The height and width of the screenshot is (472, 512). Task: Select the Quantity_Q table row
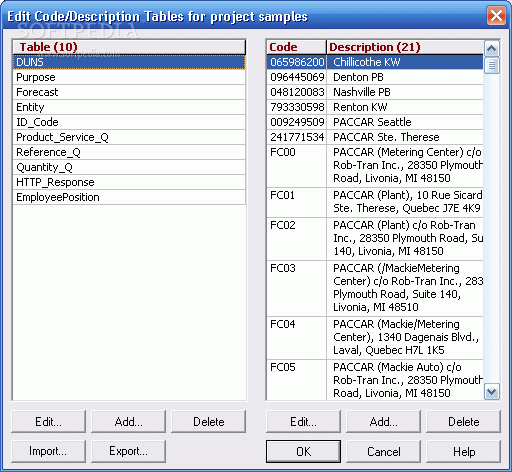tap(129, 167)
